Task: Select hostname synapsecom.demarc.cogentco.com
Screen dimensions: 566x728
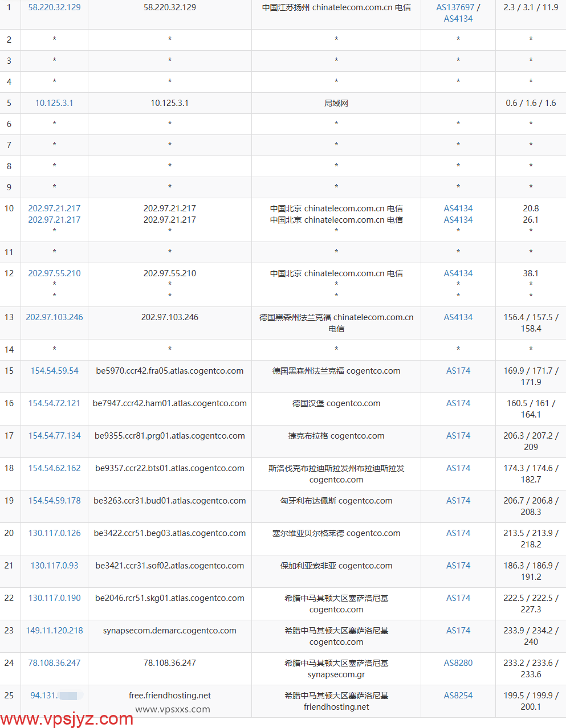Action: (x=170, y=631)
